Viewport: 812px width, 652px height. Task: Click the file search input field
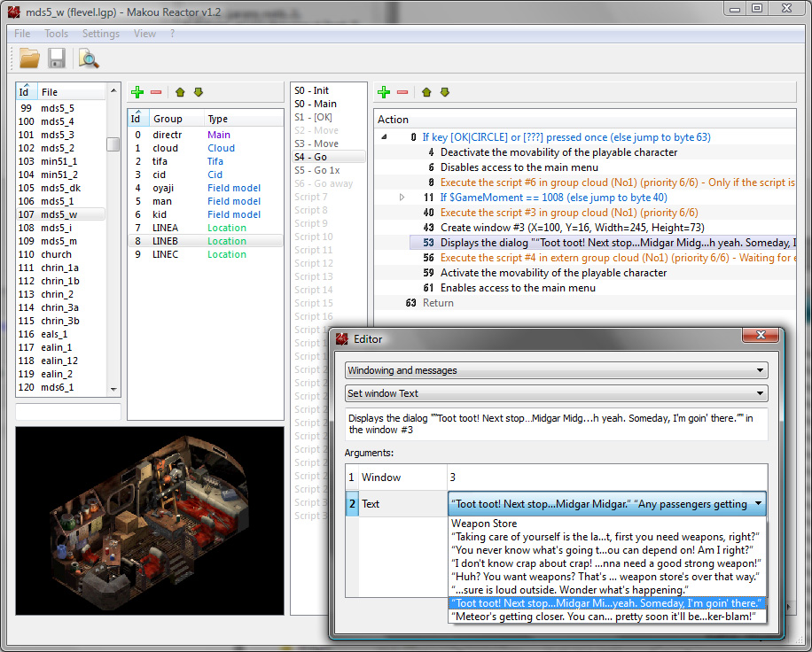tap(68, 412)
